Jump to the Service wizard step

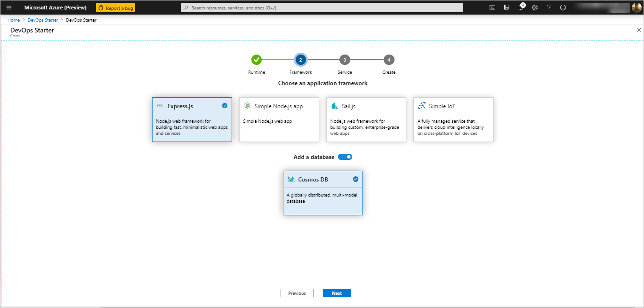pos(344,60)
